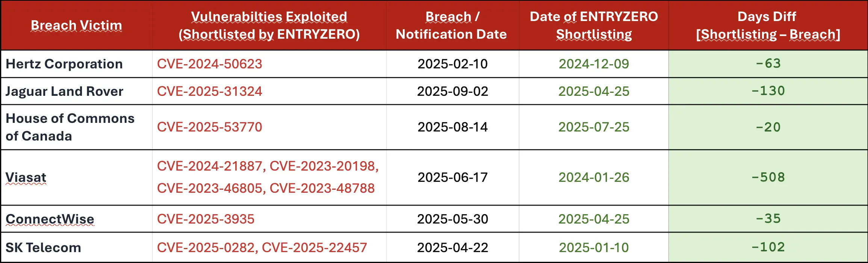This screenshot has height=263, width=868.
Task: Click the CVE-2024-50623 entry
Action: point(209,64)
